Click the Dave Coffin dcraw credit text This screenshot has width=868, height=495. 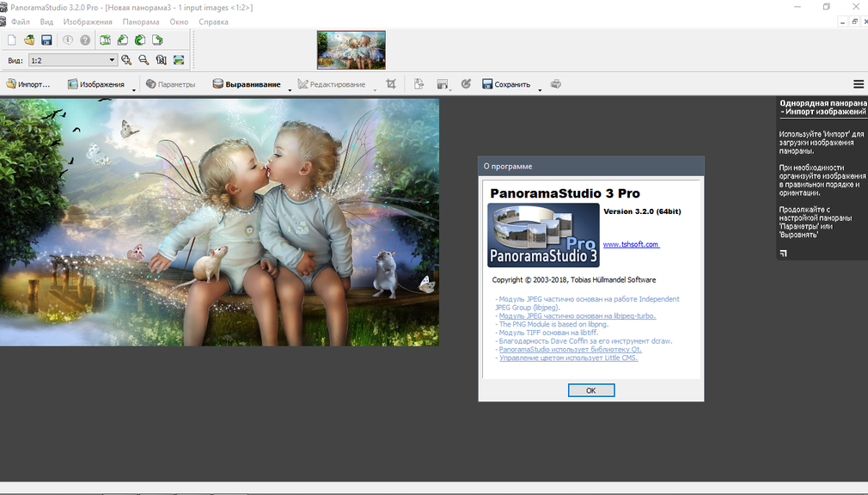(x=585, y=341)
